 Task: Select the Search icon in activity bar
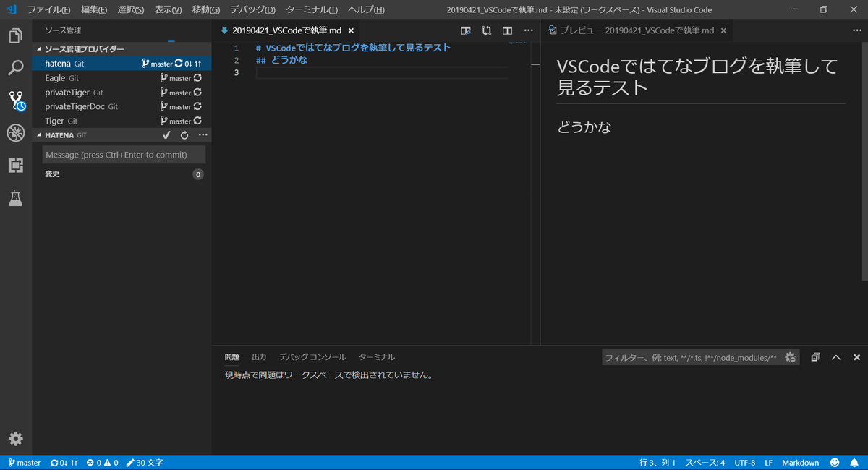pos(15,67)
